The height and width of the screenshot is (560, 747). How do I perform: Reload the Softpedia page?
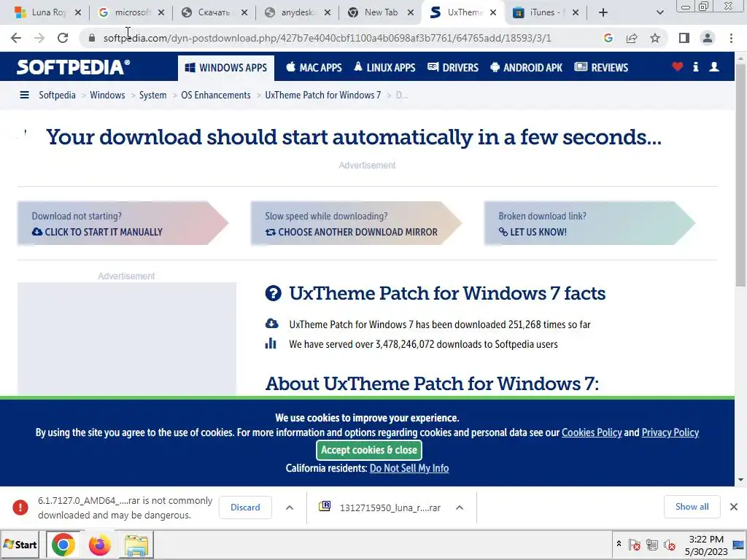63,38
